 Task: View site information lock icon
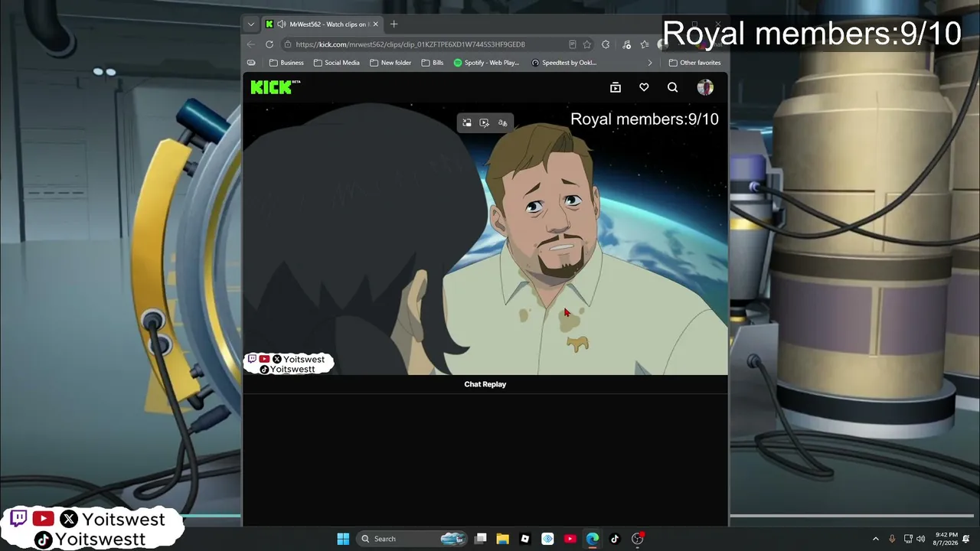[x=287, y=44]
